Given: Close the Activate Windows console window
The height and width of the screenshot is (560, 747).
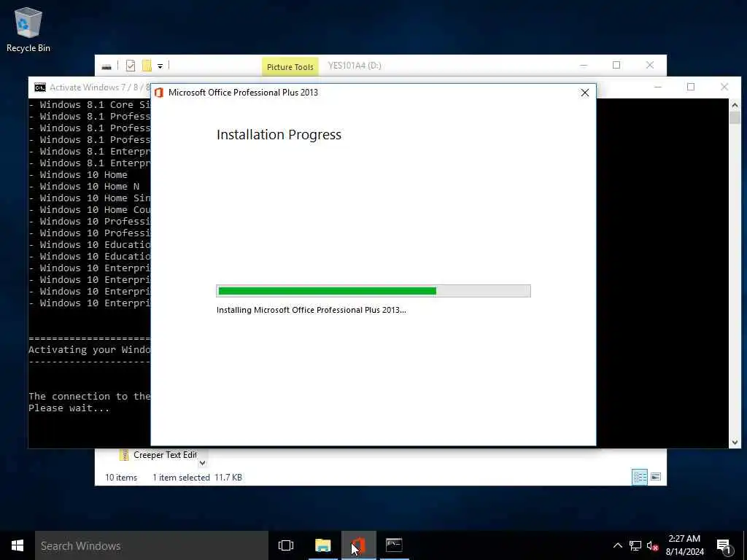Looking at the screenshot, I should 724,87.
